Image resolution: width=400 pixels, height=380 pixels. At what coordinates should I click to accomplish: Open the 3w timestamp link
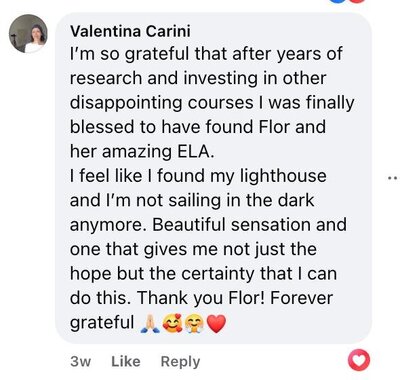pyautogui.click(x=80, y=361)
